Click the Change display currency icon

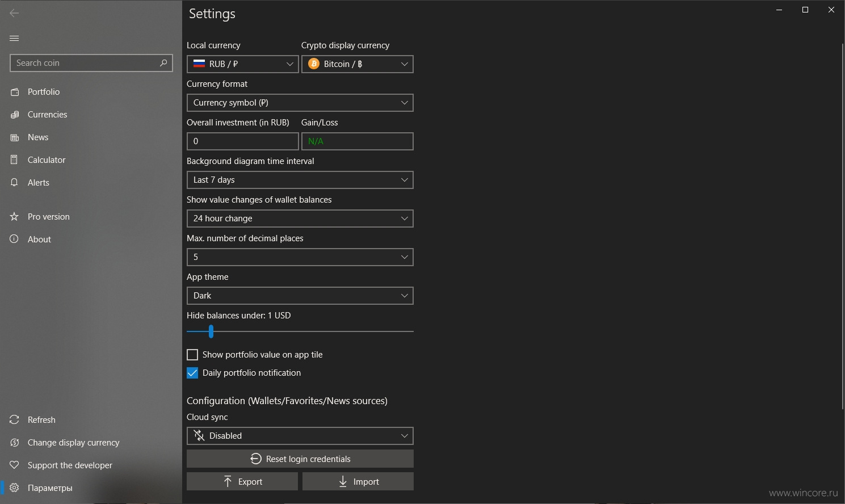15,443
